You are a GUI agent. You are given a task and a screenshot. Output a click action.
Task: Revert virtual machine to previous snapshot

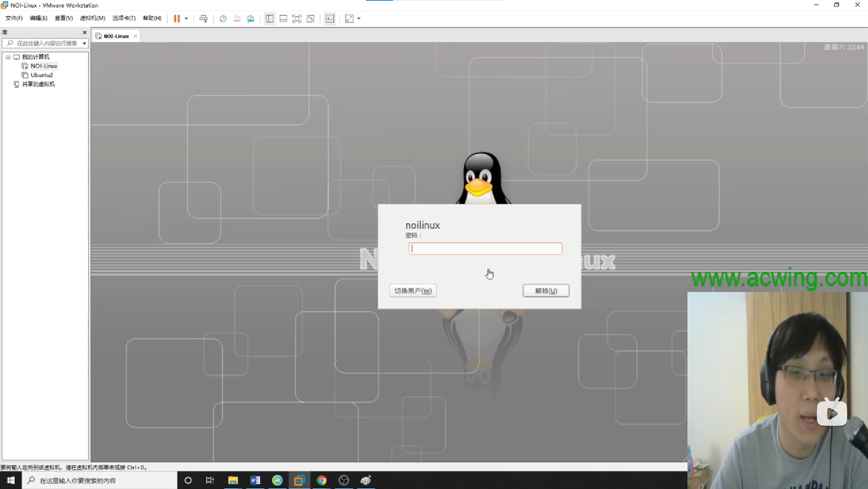coord(237,19)
